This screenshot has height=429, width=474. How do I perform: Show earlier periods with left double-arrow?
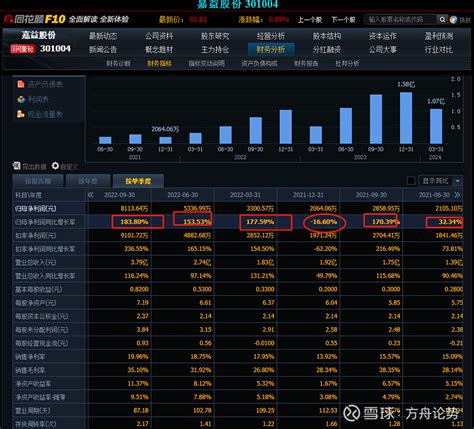tap(91, 195)
